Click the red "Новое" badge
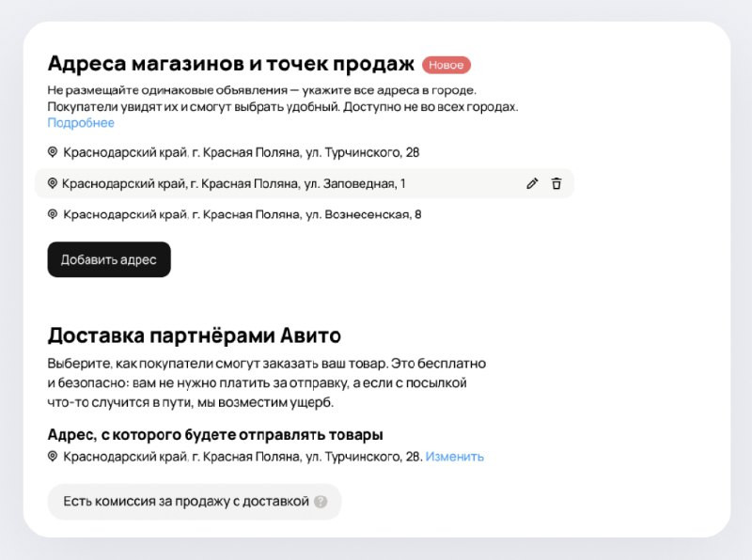 point(446,65)
